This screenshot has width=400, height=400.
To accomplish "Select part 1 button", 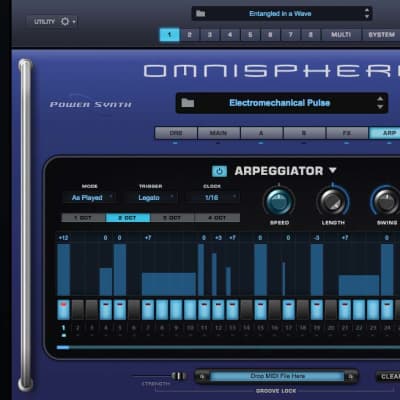I will click(x=169, y=35).
